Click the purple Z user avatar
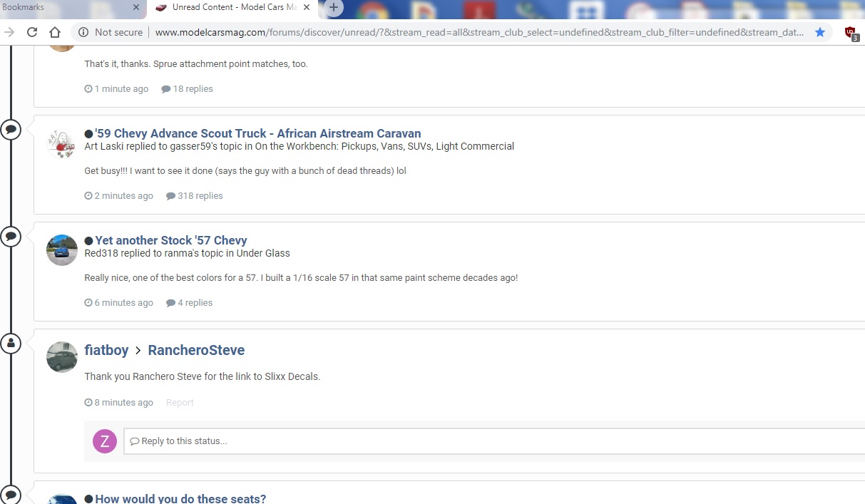 point(105,441)
